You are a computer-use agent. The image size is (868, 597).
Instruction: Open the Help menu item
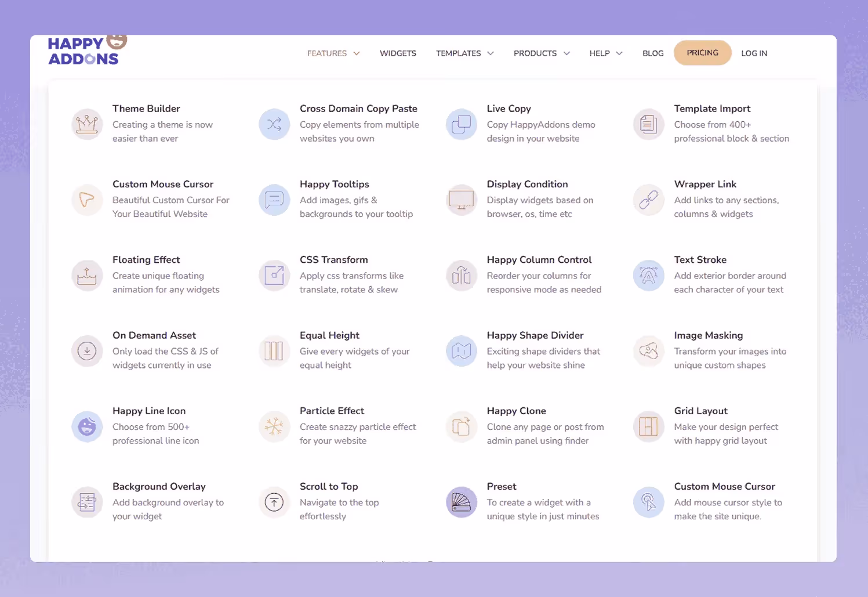point(600,53)
